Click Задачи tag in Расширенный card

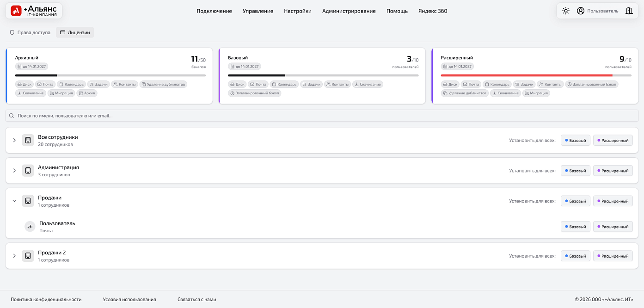point(524,84)
